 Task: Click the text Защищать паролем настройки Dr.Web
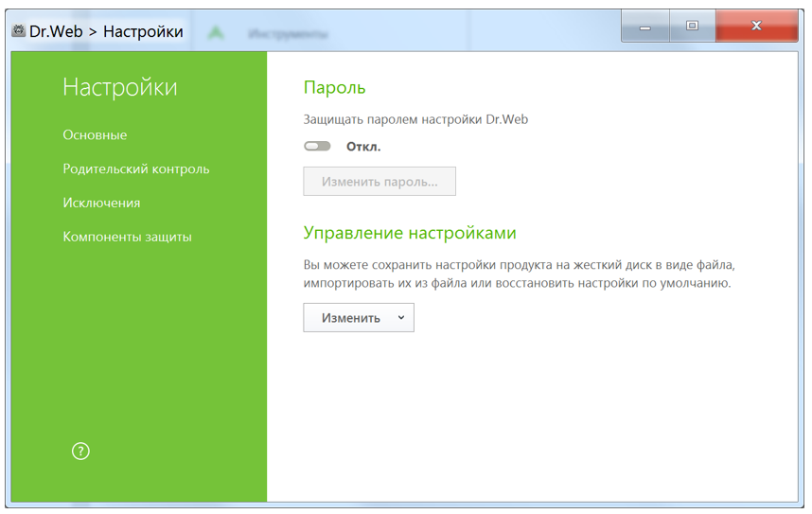(x=415, y=119)
